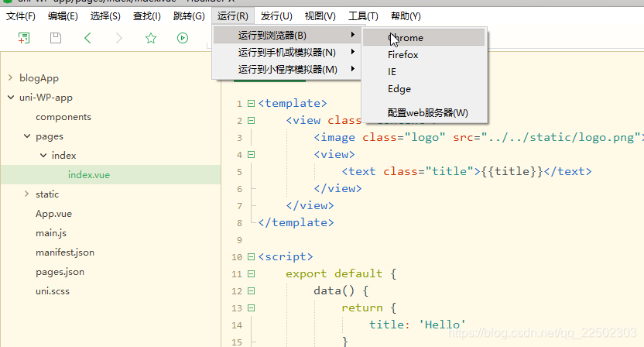Select Chrome in the browser submenu
Viewport: 644px width, 347px height.
[x=406, y=38]
